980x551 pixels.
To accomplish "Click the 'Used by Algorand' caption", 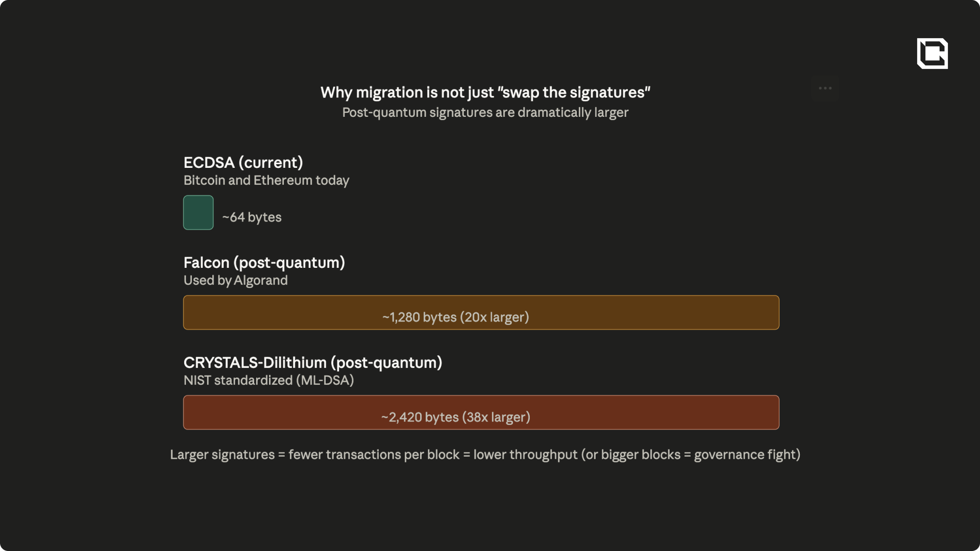I will coord(235,281).
